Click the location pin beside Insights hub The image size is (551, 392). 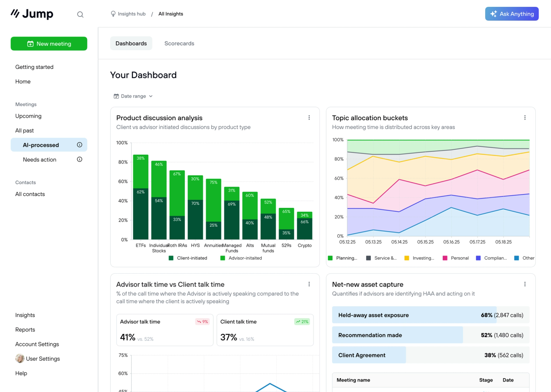coord(113,13)
